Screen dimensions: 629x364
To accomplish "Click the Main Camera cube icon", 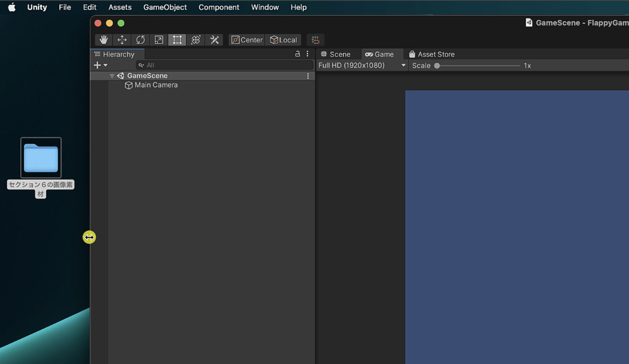I will point(129,85).
